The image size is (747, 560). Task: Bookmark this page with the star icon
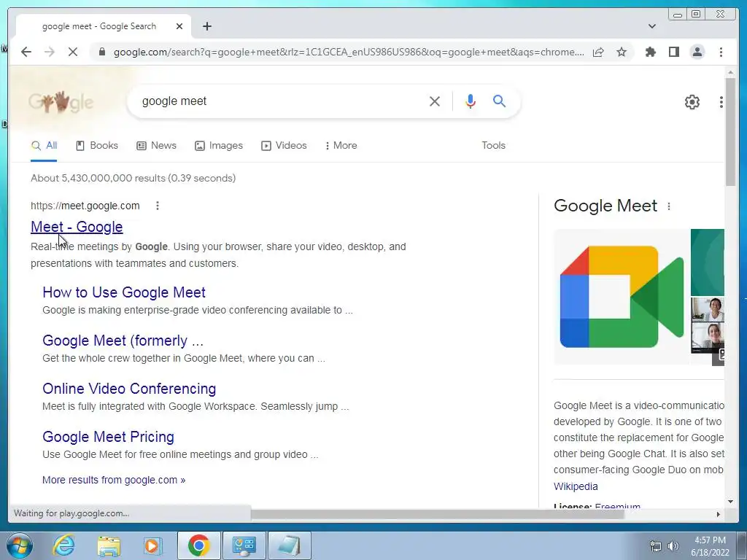coord(622,52)
